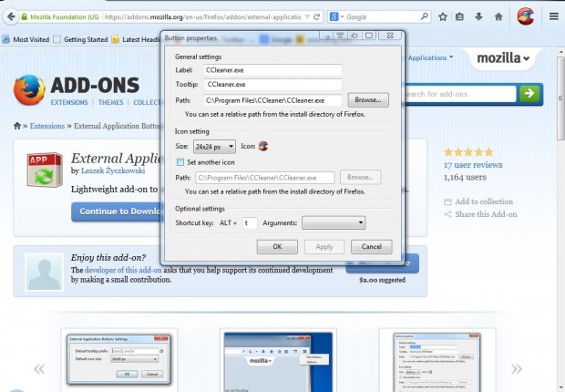Click the Continue to Download button
Screen dimensions: 565x392
[x=117, y=211]
